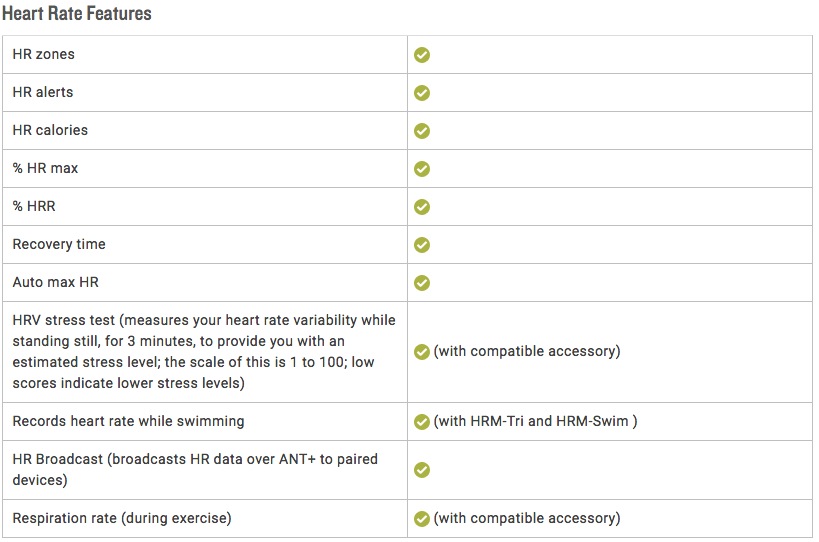Select the HR Broadcast row checkmark

(x=422, y=470)
